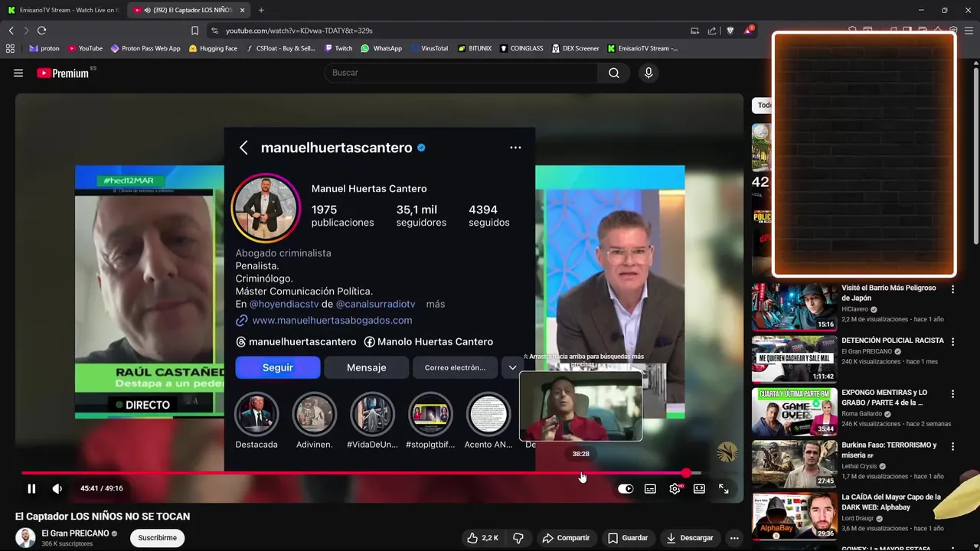Open the Brave shields lion icon
Image resolution: width=980 pixels, height=551 pixels.
click(x=730, y=31)
